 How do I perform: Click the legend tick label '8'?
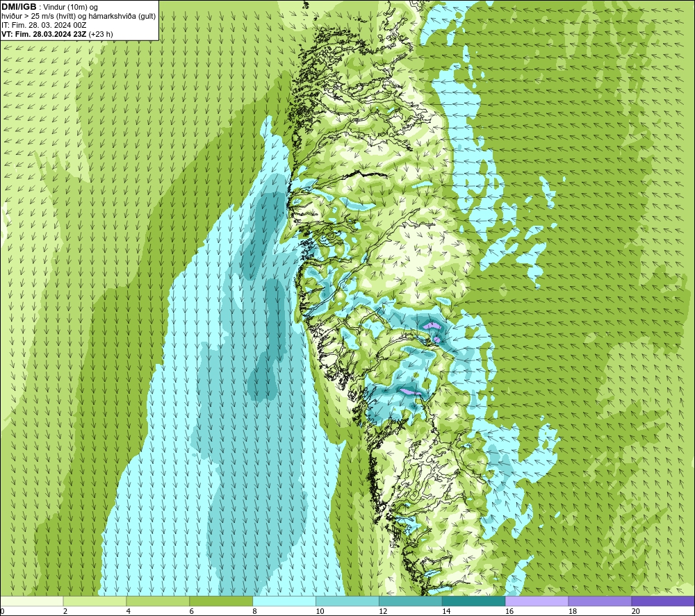[x=255, y=612]
